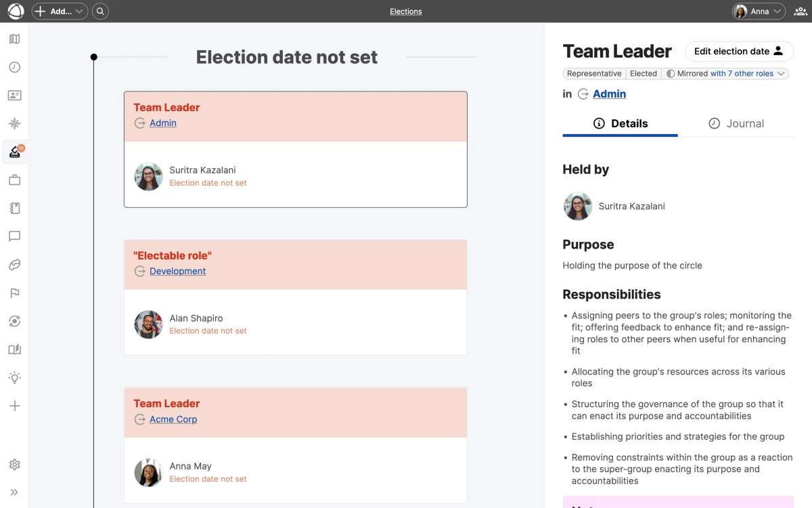Open the Anna account avatar menu
812x508 pixels.
757,11
